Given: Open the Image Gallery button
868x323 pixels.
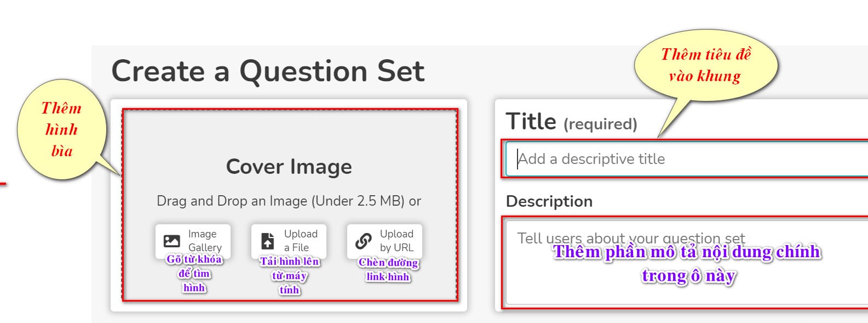Looking at the screenshot, I should pyautogui.click(x=193, y=241).
